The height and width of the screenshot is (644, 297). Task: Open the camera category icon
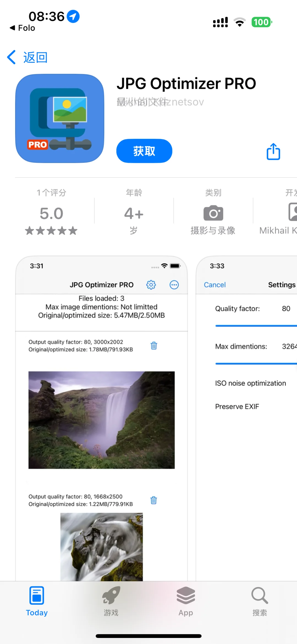click(x=213, y=213)
